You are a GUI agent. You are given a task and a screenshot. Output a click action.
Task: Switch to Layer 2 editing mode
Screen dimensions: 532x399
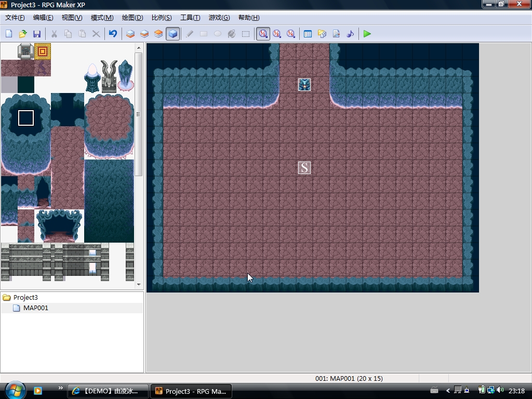point(144,34)
